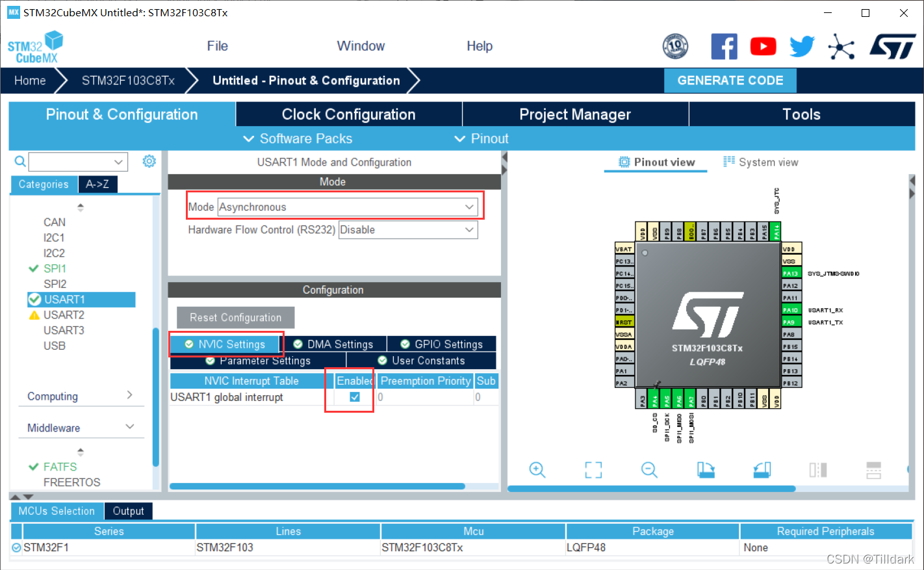Viewport: 924px width, 570px height.
Task: Click GENERATE CODE button
Action: point(730,81)
